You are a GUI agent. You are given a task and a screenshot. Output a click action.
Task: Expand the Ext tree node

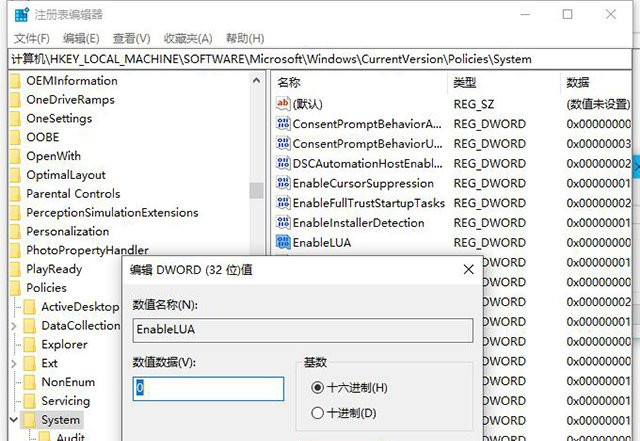click(x=13, y=363)
